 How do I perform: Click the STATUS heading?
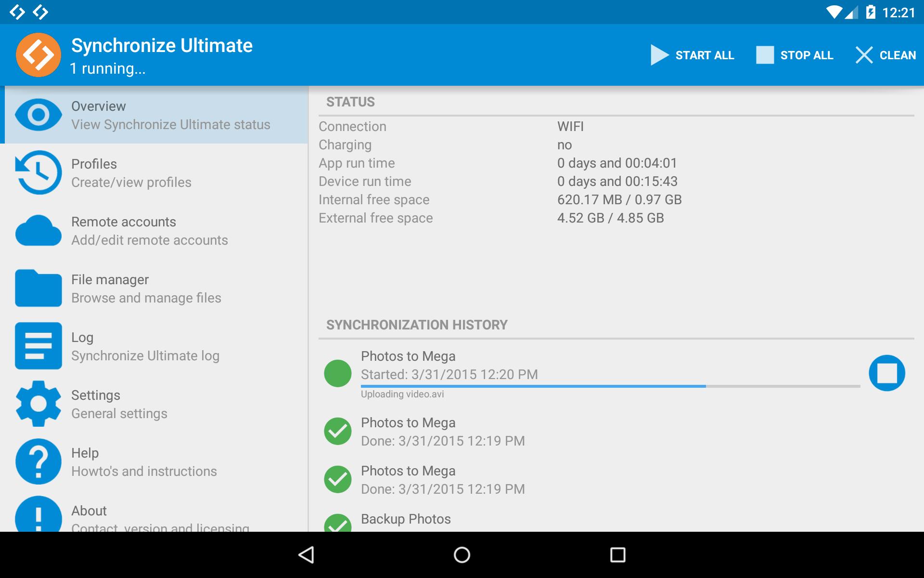click(x=350, y=102)
